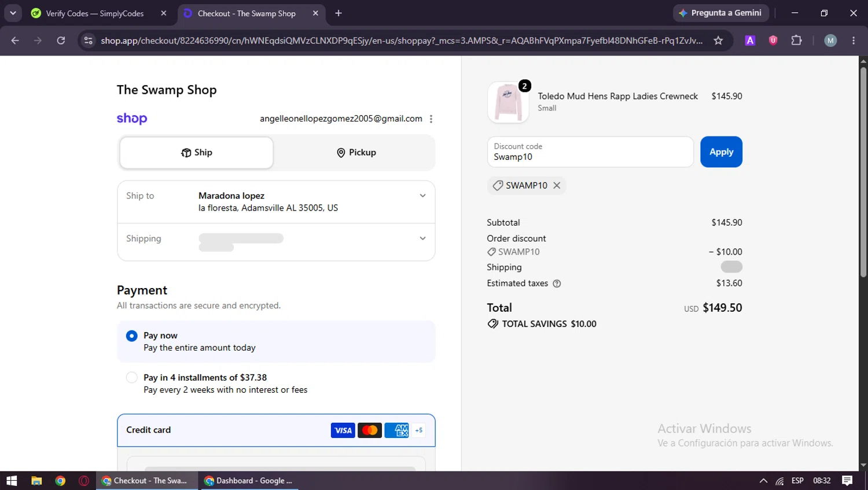Bookmark this page with the star icon
This screenshot has height=490, width=868.
tap(718, 40)
